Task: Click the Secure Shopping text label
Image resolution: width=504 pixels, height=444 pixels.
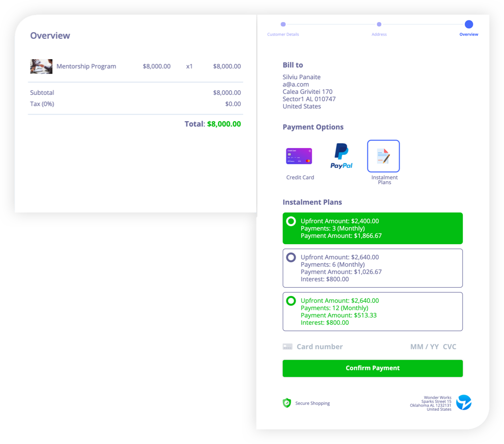Action: 313,403
